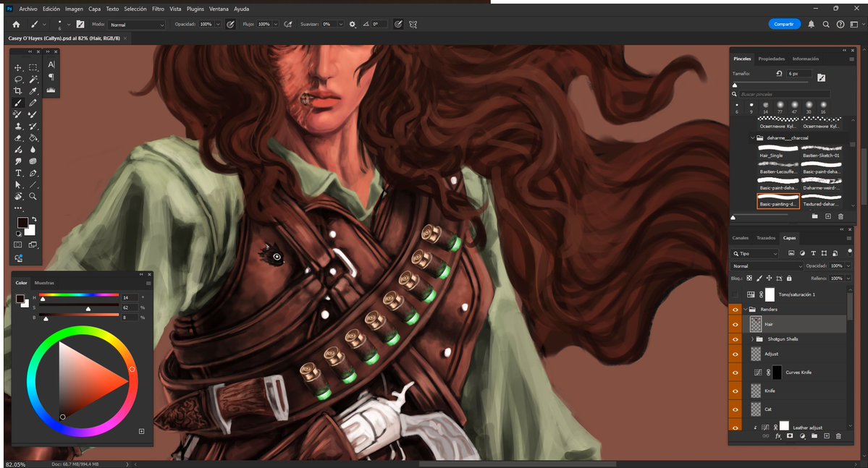868x468 pixels.
Task: Open layer blend mode Normal dropdown
Action: point(767,266)
